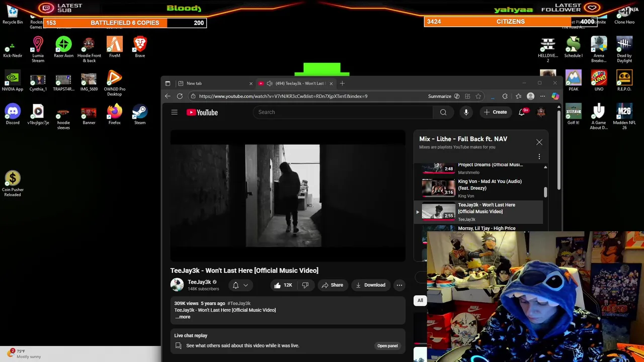Open Recycle Bin on desktop
This screenshot has width=644, height=362.
pyautogui.click(x=13, y=14)
